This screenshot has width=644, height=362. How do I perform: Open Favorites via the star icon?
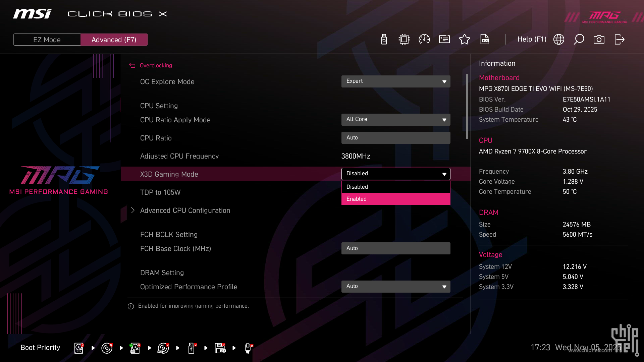pyautogui.click(x=465, y=39)
